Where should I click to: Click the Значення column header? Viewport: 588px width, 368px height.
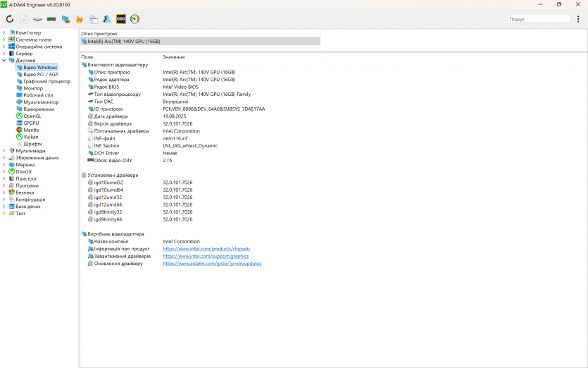174,56
